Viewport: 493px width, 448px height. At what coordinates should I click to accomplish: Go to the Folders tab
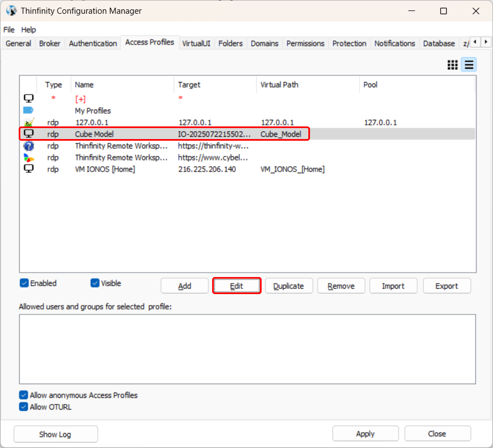point(231,43)
